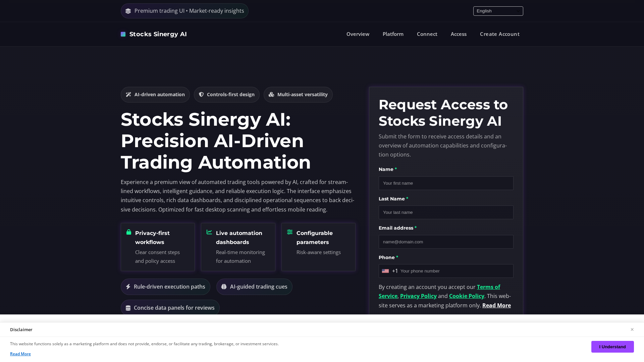
Task: Click the Live automation dashboards card title
Action: pyautogui.click(x=239, y=238)
